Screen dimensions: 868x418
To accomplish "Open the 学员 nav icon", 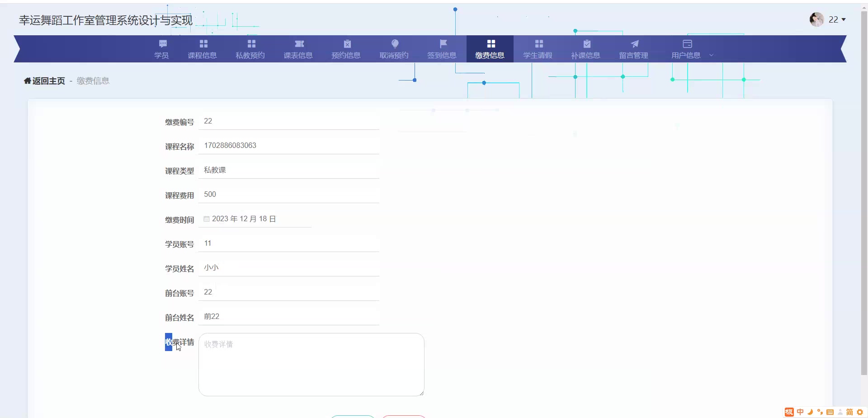I will [x=162, y=44].
